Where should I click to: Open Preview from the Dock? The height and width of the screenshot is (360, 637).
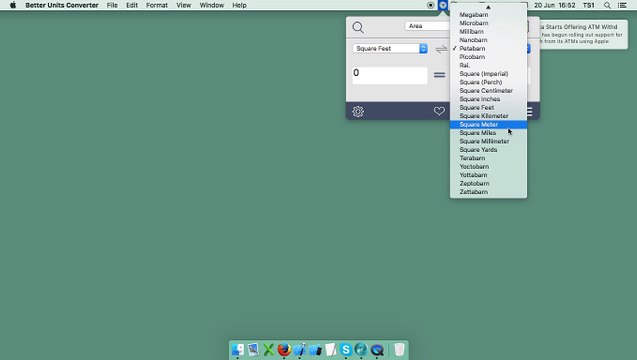point(253,349)
